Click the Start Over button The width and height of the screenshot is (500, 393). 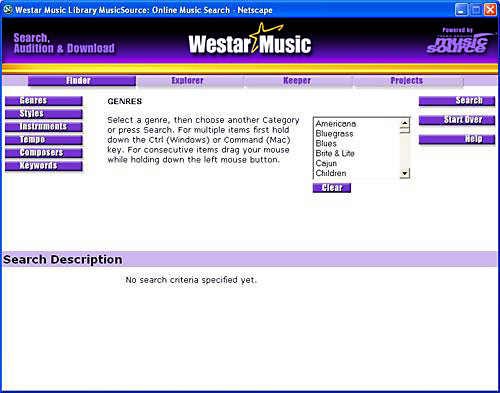pyautogui.click(x=457, y=120)
